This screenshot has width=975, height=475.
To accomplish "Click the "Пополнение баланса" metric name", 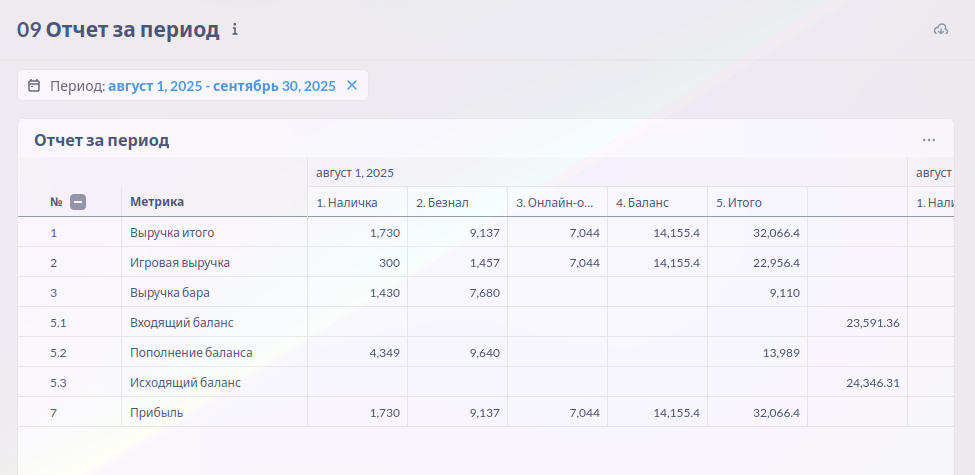I will (x=191, y=353).
